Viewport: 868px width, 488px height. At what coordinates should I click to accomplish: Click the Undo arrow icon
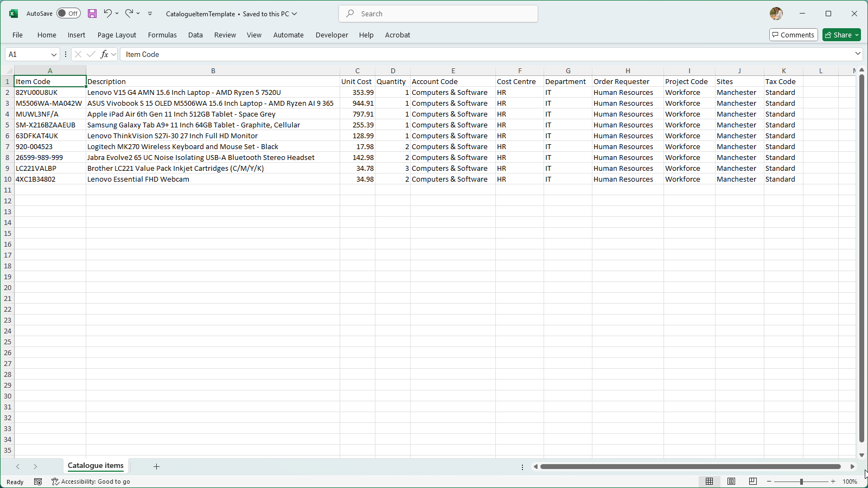107,14
